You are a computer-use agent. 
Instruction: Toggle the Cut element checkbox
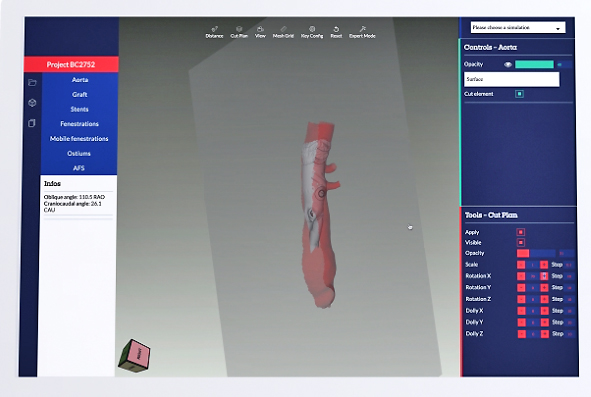pos(519,94)
